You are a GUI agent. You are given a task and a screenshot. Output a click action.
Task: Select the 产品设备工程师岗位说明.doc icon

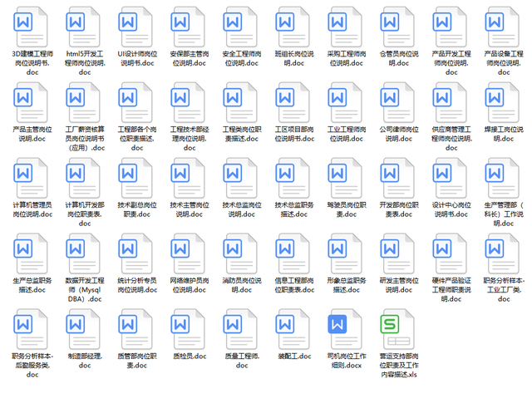[x=501, y=27]
